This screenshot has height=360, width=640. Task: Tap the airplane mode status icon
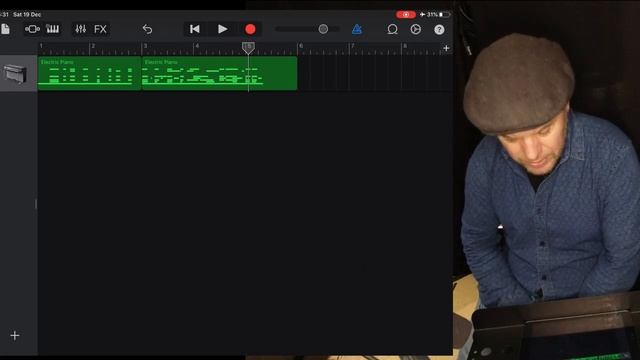click(x=422, y=14)
